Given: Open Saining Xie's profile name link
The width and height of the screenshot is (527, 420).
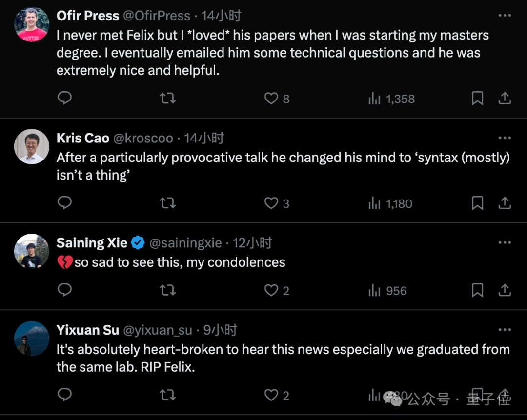Looking at the screenshot, I should pyautogui.click(x=92, y=243).
